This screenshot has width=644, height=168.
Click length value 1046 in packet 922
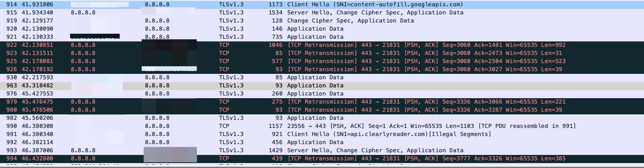point(275,45)
